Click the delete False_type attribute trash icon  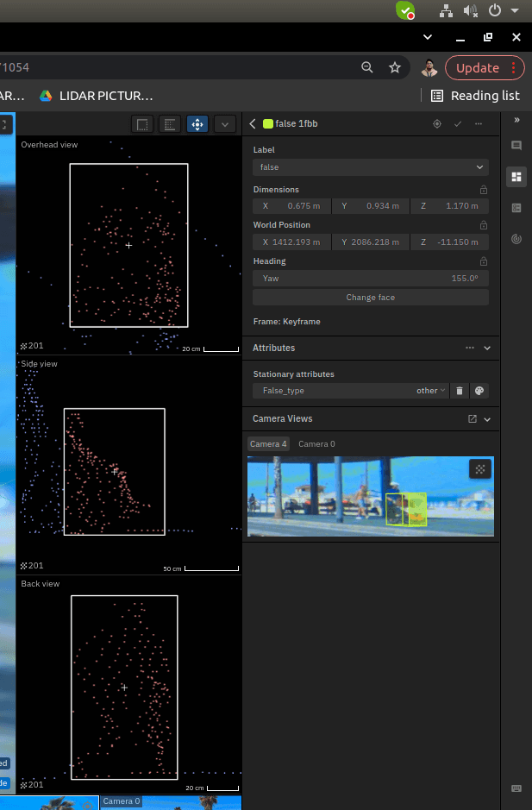[460, 391]
